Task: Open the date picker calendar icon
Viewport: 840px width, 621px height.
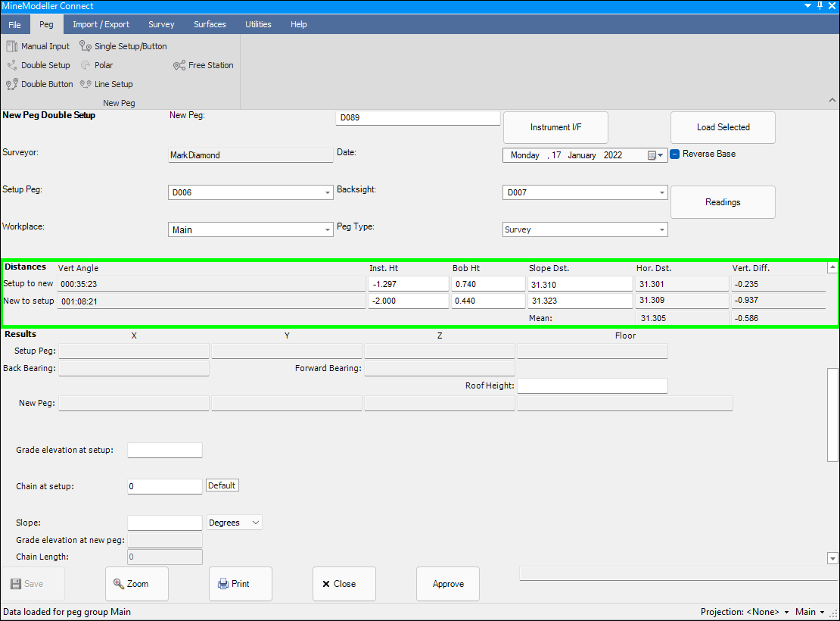Action: 652,155
